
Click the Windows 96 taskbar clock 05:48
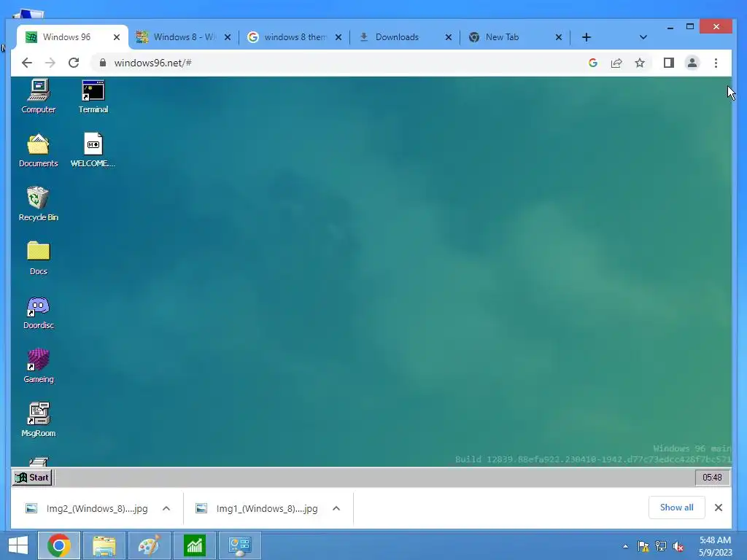click(x=712, y=477)
